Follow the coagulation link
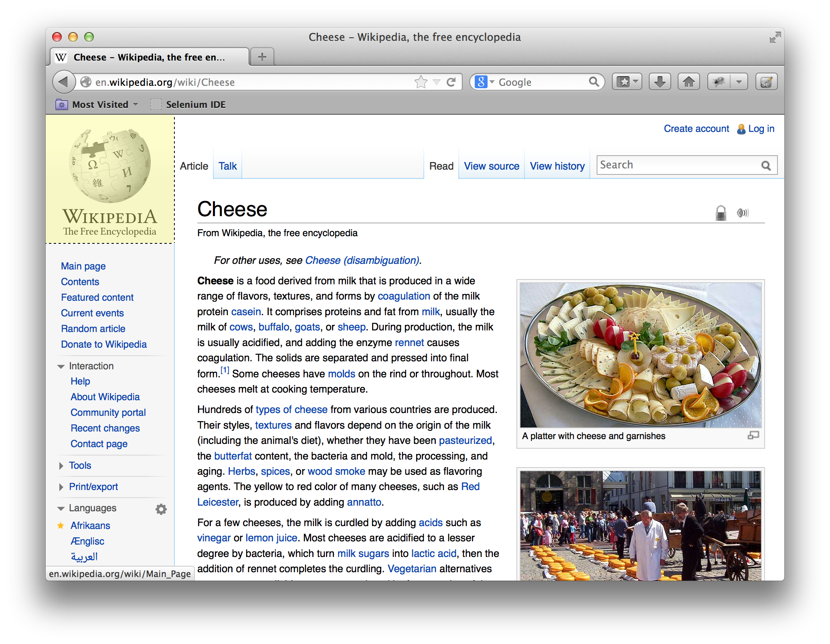This screenshot has width=830, height=644. point(404,296)
